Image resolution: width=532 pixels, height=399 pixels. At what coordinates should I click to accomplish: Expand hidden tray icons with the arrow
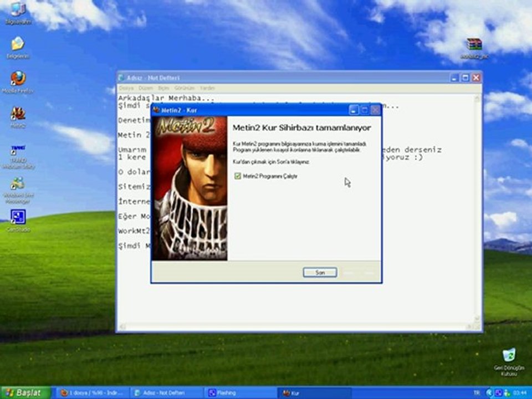tap(489, 392)
